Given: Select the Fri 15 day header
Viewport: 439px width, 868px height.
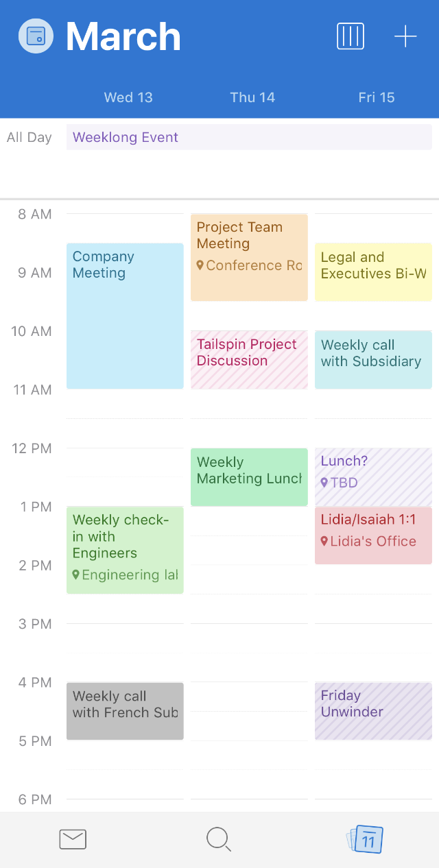Looking at the screenshot, I should tap(377, 97).
